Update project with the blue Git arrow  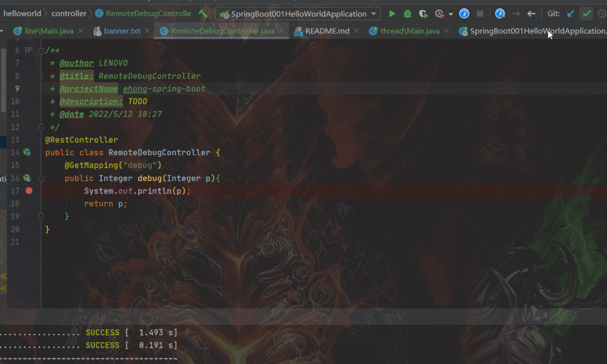[570, 14]
